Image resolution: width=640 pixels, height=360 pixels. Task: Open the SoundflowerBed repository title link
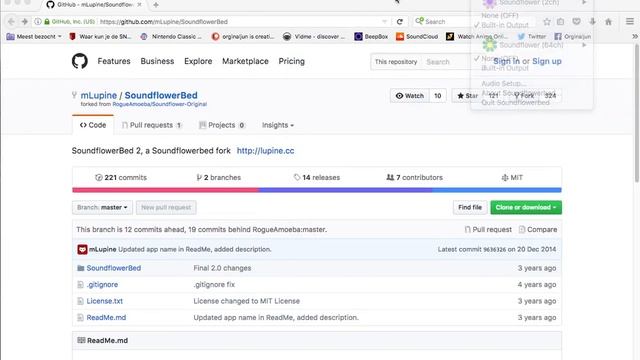pyautogui.click(x=161, y=95)
